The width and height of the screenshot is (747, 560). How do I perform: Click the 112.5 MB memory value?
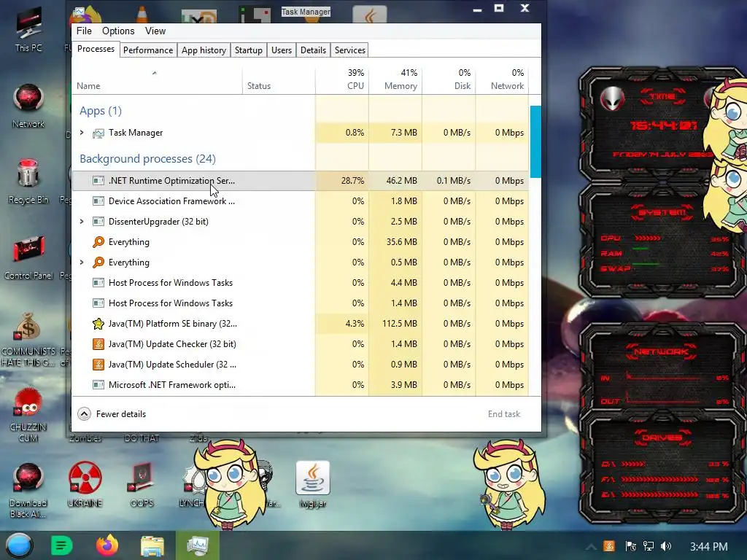[399, 324]
